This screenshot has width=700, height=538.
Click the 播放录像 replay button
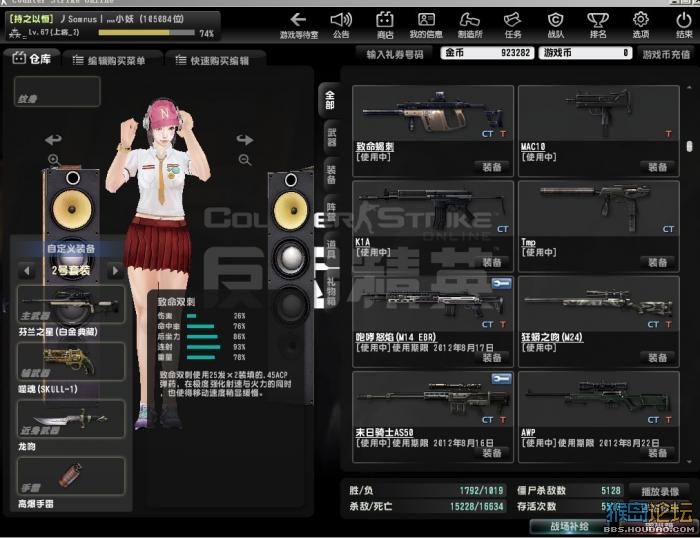(660, 492)
